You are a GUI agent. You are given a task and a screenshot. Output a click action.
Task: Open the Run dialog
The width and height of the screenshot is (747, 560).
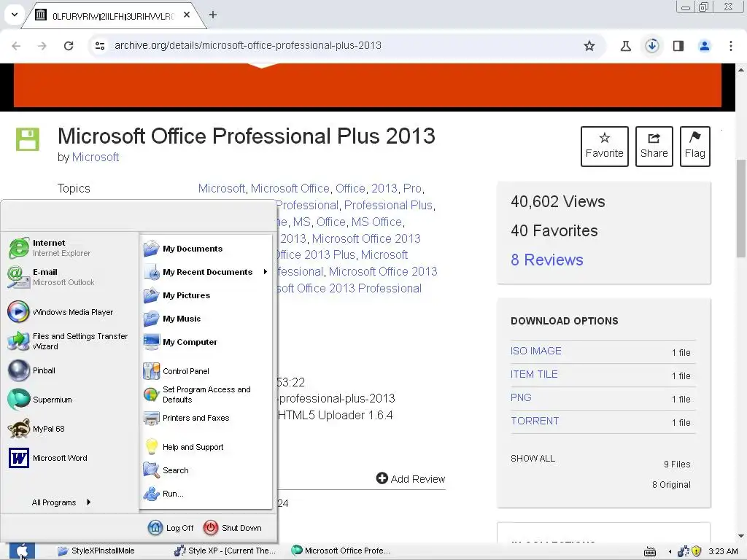[163, 494]
